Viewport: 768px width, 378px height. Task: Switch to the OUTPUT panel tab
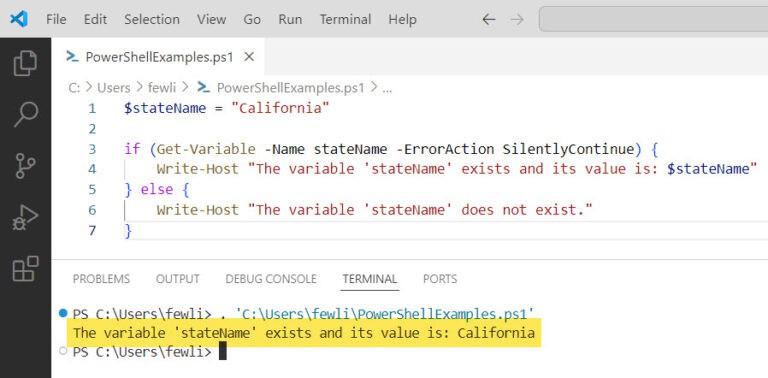pyautogui.click(x=178, y=279)
